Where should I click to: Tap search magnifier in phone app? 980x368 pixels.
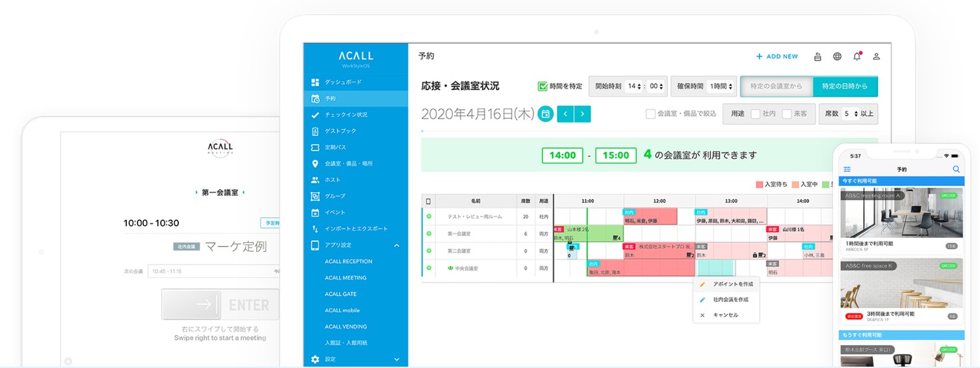957,169
